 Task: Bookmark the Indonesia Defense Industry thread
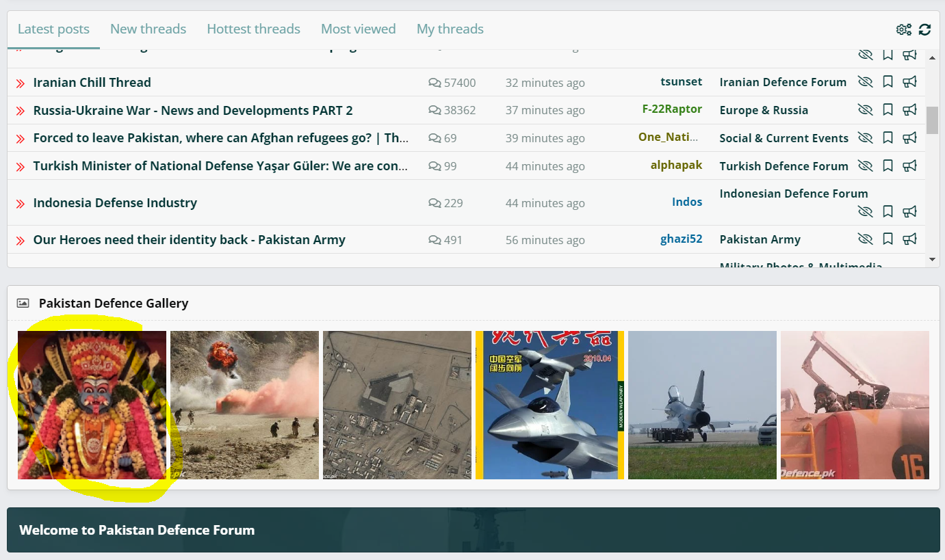click(888, 212)
